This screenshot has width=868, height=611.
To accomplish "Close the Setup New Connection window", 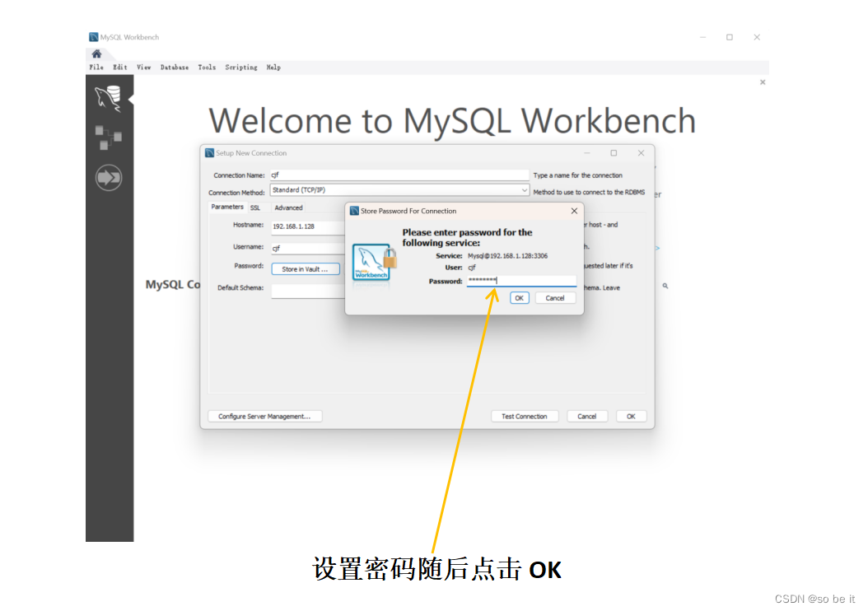I will 641,153.
